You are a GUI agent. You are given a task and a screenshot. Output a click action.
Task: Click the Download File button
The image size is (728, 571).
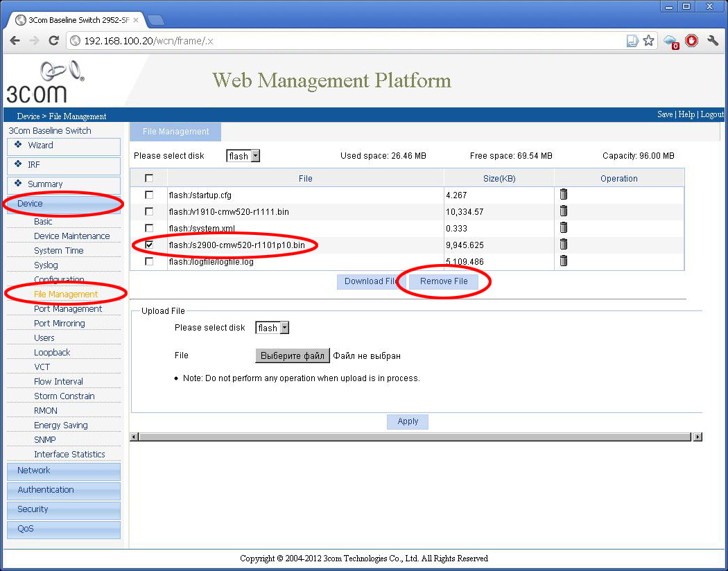pos(371,281)
